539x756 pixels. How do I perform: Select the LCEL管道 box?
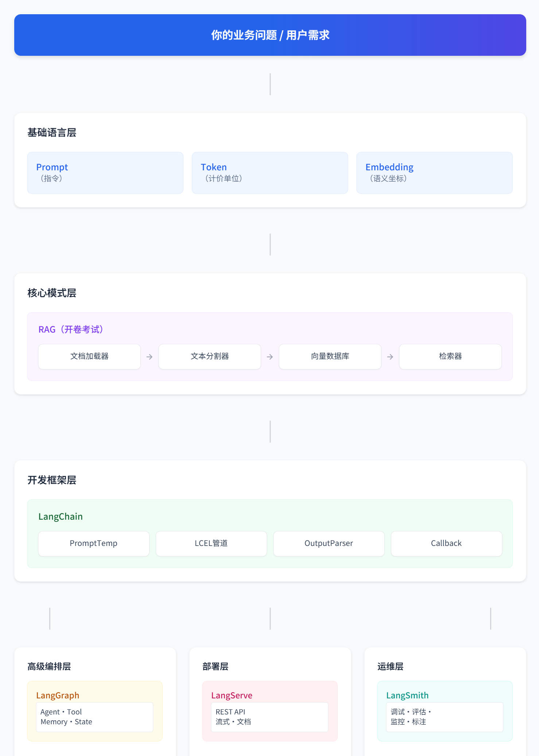[211, 544]
